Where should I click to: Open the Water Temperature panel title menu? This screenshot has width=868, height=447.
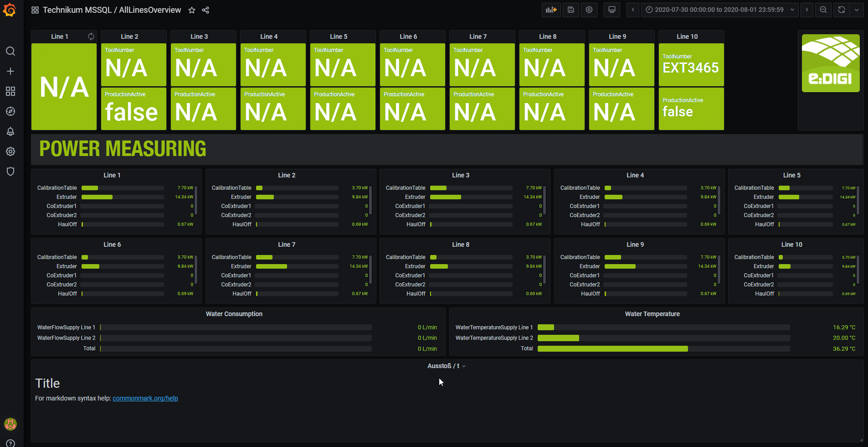(x=652, y=314)
